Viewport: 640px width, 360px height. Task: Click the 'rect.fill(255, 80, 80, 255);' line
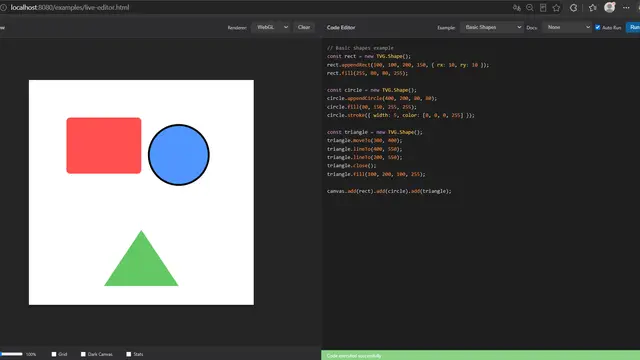367,73
